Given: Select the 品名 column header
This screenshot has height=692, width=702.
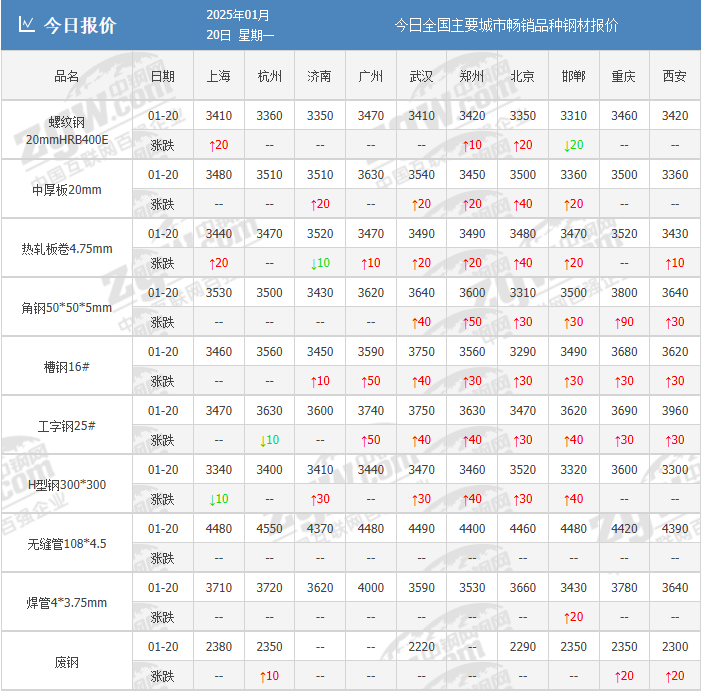Looking at the screenshot, I should pyautogui.click(x=67, y=77).
